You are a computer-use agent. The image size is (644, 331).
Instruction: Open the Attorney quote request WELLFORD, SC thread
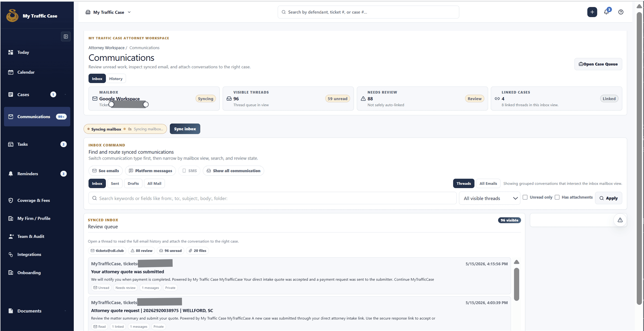299,314
